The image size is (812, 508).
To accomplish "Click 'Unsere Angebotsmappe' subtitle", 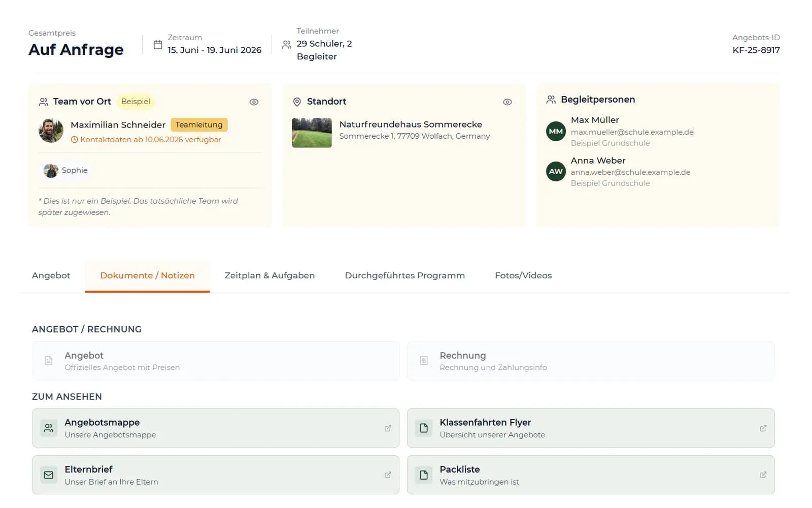I will coord(110,435).
